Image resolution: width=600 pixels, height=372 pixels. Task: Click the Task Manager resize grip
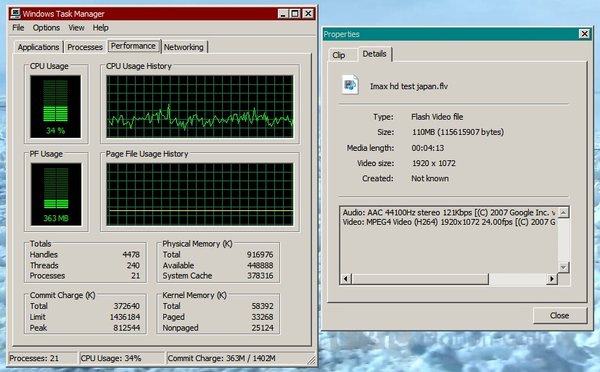(x=311, y=360)
